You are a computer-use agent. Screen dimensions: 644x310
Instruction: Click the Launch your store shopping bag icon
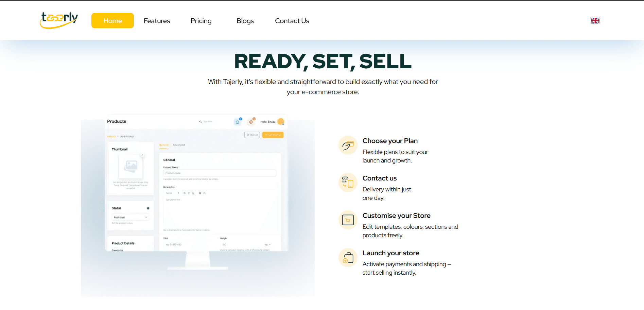348,257
